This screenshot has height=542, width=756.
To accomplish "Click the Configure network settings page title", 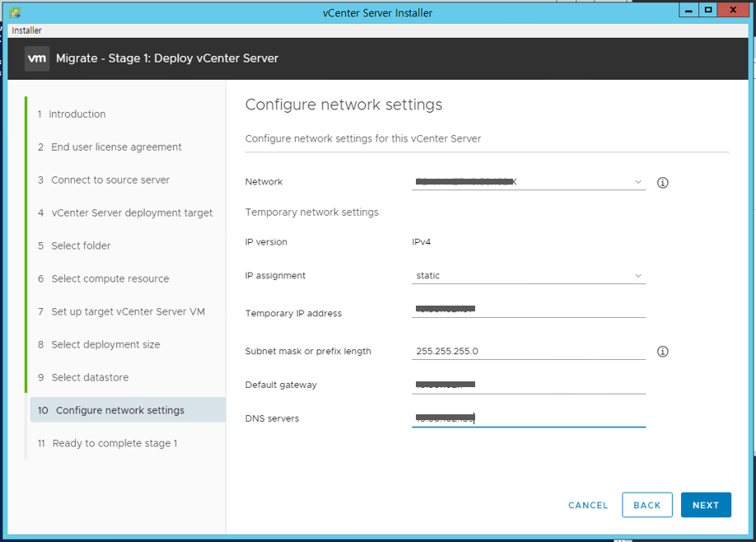I will coord(343,105).
